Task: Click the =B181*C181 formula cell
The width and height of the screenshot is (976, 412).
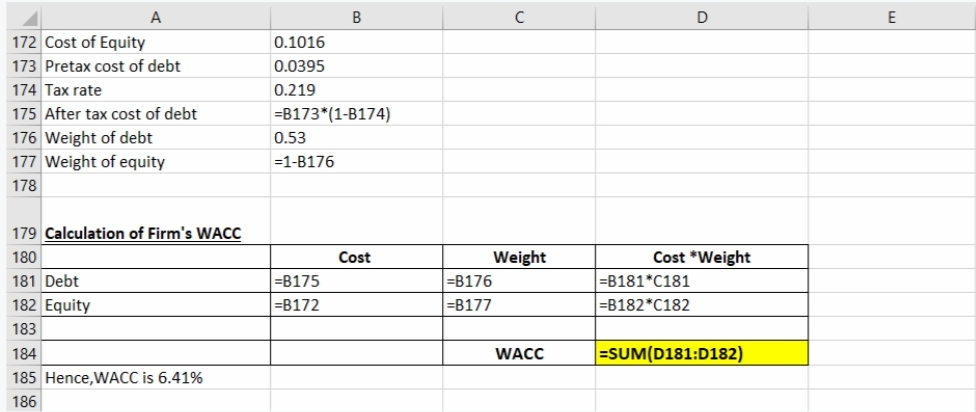Action: (x=700, y=281)
